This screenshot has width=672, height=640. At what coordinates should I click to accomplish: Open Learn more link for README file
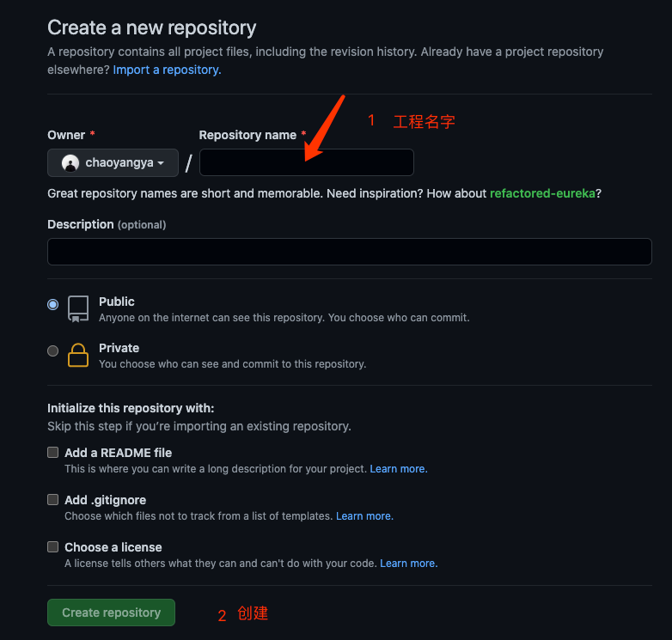pos(398,469)
